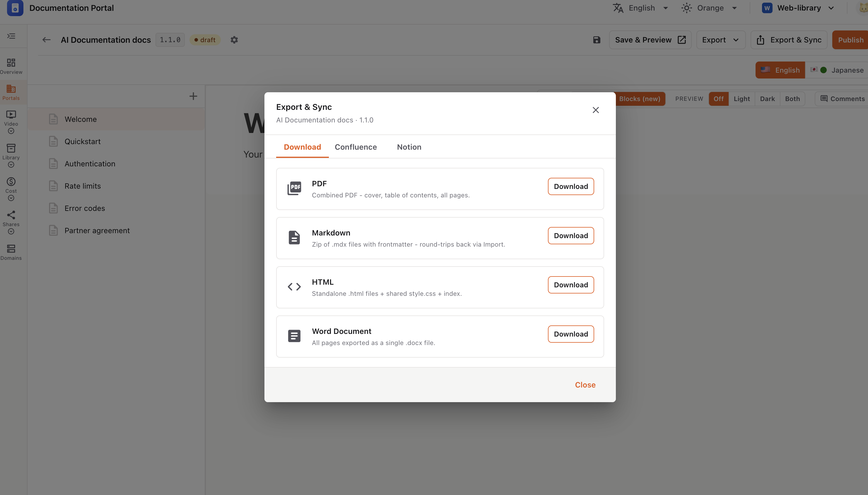Close the Export & Sync dialog with X
The width and height of the screenshot is (868, 495).
(x=595, y=110)
